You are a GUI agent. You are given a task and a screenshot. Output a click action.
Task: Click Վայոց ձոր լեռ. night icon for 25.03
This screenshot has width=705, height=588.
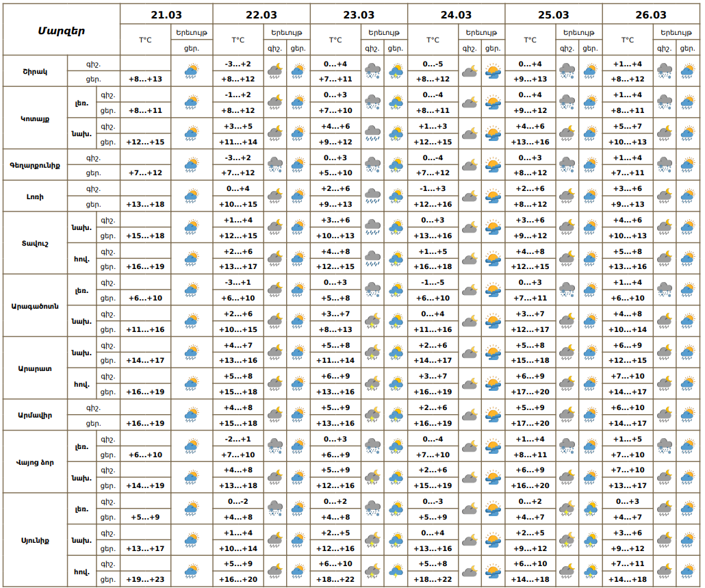pyautogui.click(x=567, y=446)
